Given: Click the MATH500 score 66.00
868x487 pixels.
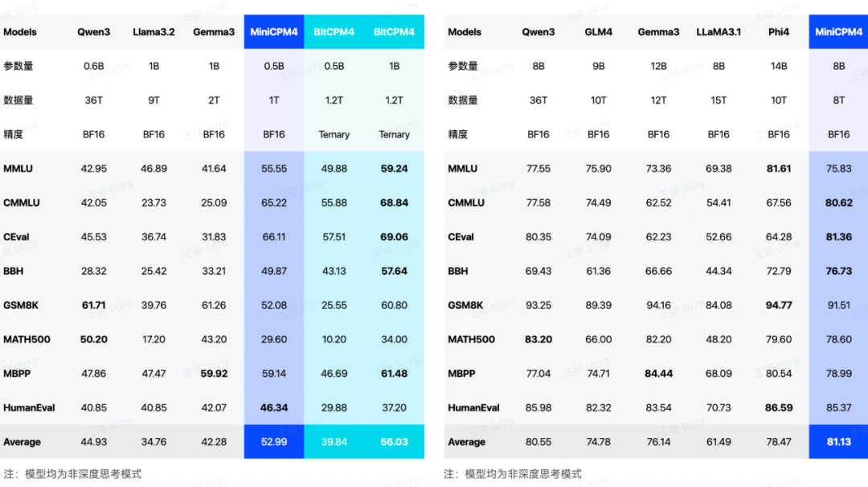Looking at the screenshot, I should tap(599, 339).
